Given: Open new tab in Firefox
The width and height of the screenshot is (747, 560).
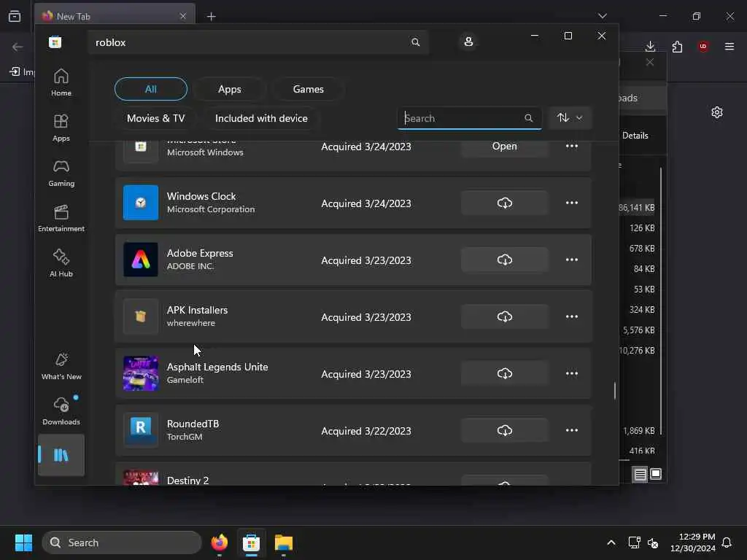Looking at the screenshot, I should [211, 17].
